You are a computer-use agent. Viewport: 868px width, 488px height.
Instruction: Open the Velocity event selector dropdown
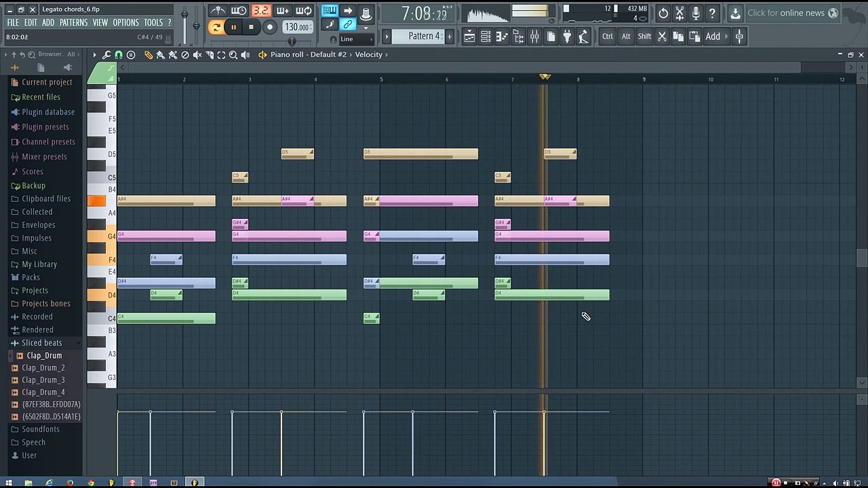point(369,54)
